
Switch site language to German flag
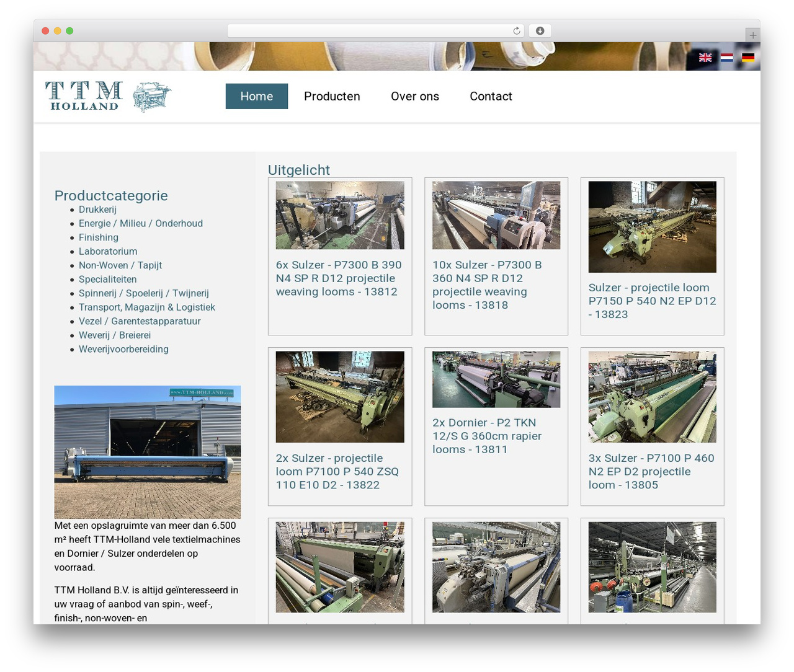pyautogui.click(x=748, y=58)
